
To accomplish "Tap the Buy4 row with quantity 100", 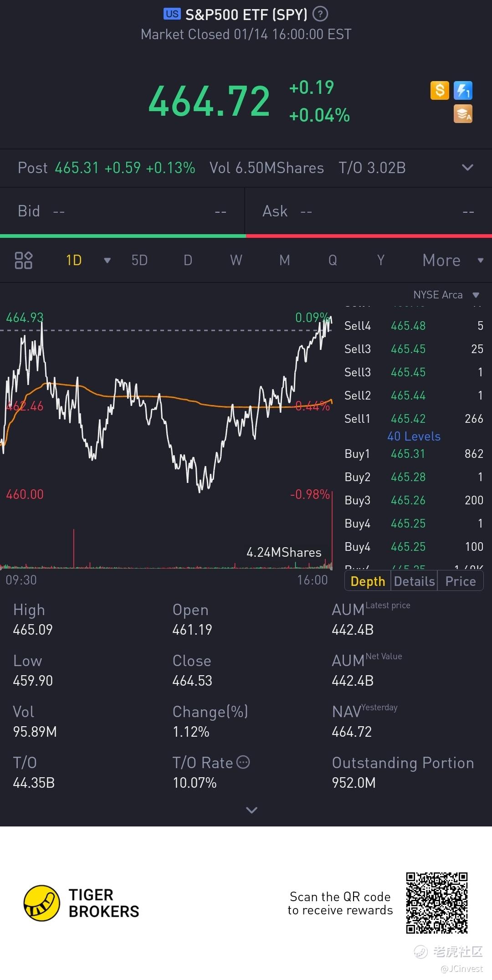I will 414,547.
